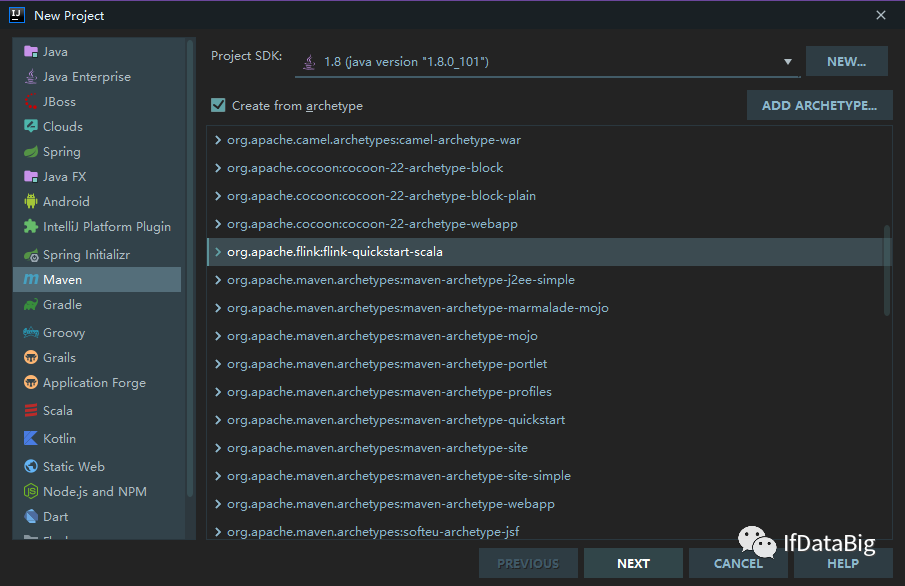Select maven-archetype-webapp text row
The image size is (905, 586).
[x=391, y=504]
